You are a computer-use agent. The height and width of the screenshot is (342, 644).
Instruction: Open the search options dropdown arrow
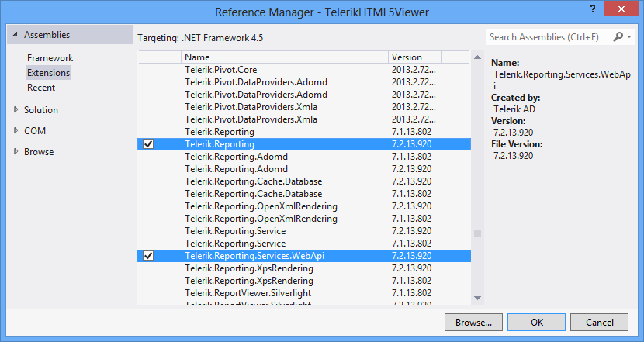click(628, 36)
